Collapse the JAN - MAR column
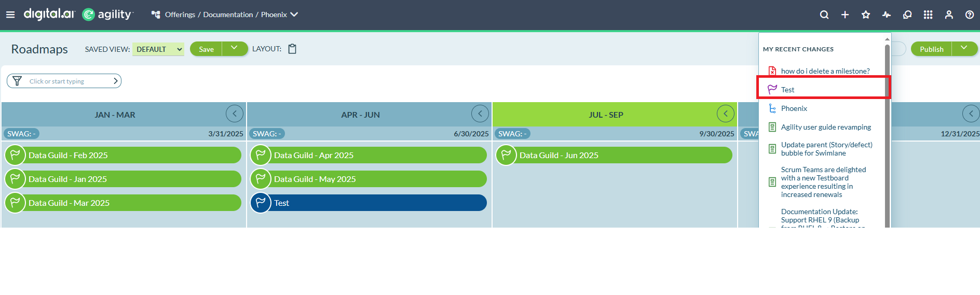This screenshot has height=295, width=980. coord(235,113)
